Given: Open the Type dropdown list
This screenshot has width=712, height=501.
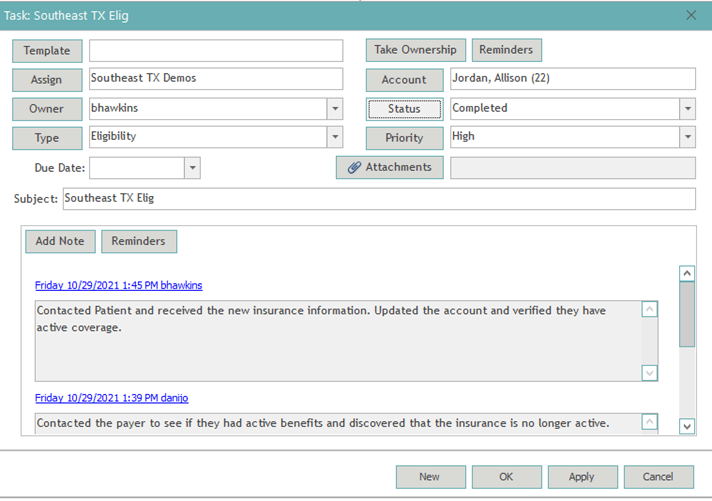Looking at the screenshot, I should 333,138.
